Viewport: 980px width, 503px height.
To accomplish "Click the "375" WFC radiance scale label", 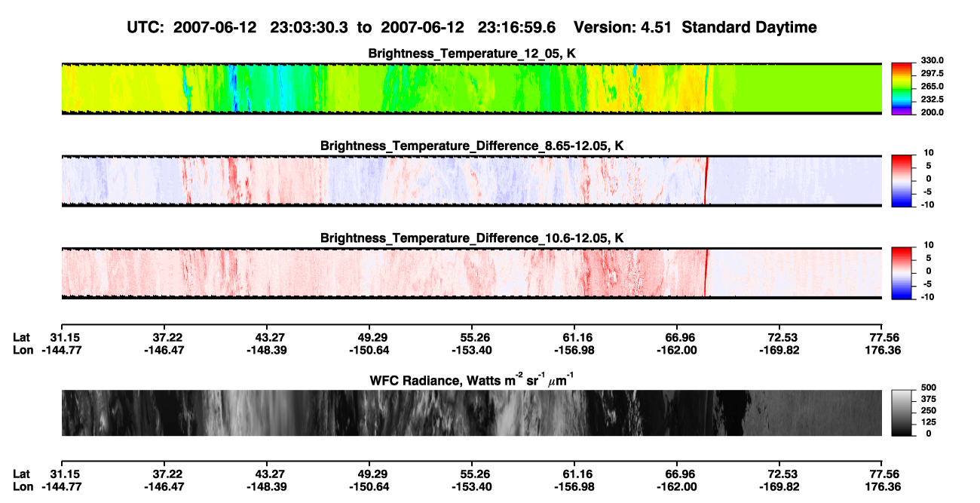I will [929, 399].
